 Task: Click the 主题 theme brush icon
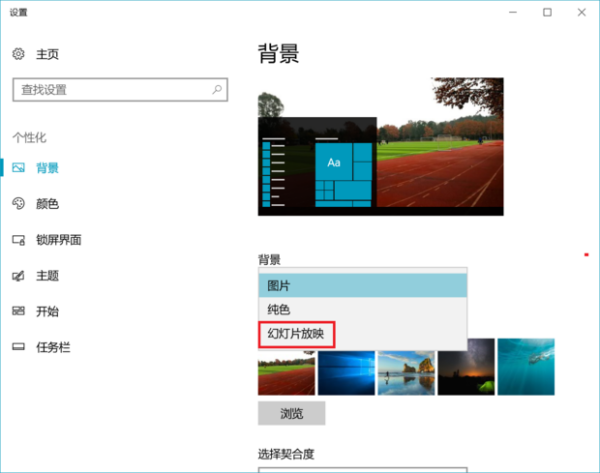tap(18, 276)
